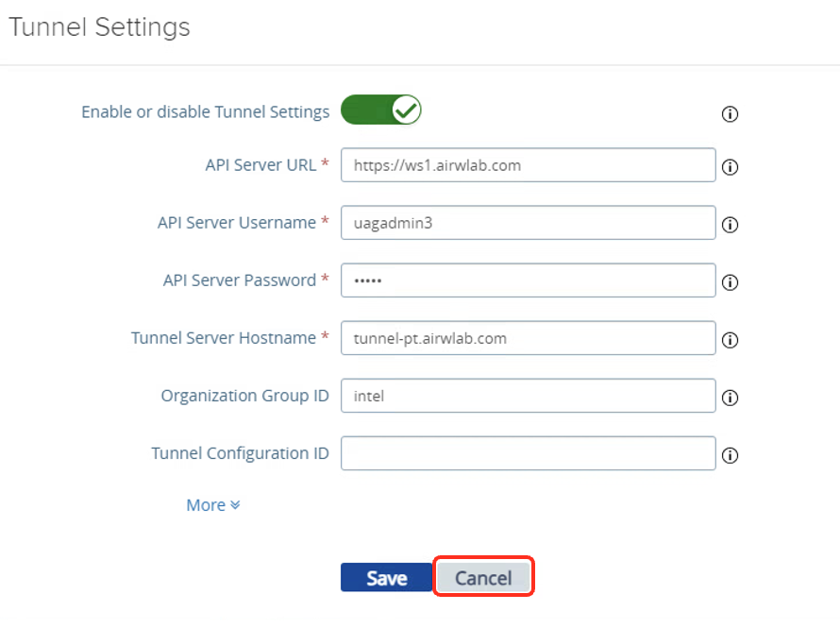Click info icon beside the Tunnel Settings toggle

pos(730,114)
